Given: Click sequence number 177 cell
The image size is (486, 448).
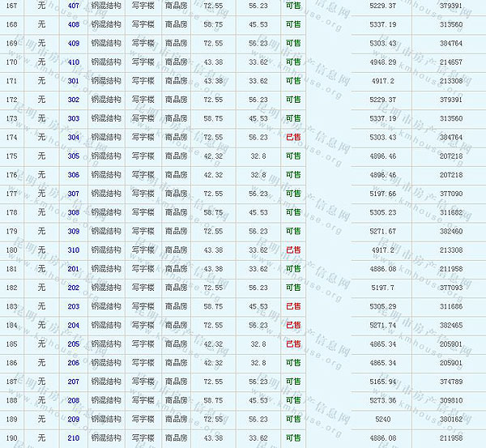Looking at the screenshot, I should [x=11, y=194].
